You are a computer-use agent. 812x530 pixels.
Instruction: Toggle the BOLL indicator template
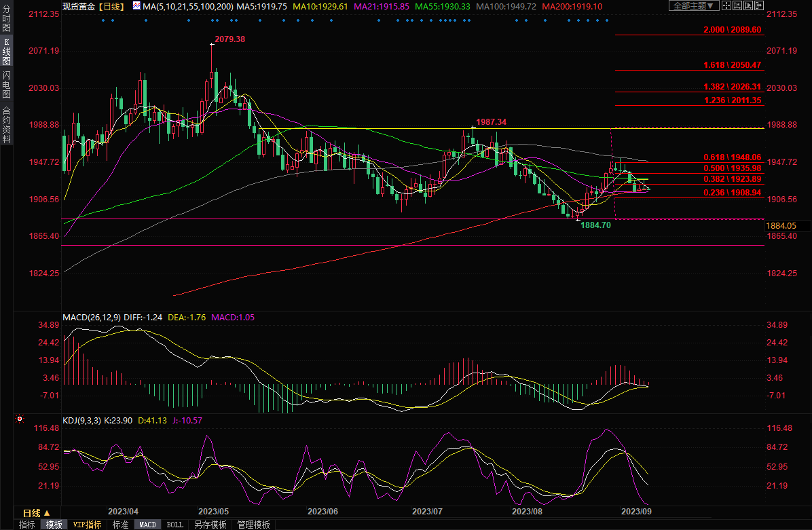pos(174,525)
